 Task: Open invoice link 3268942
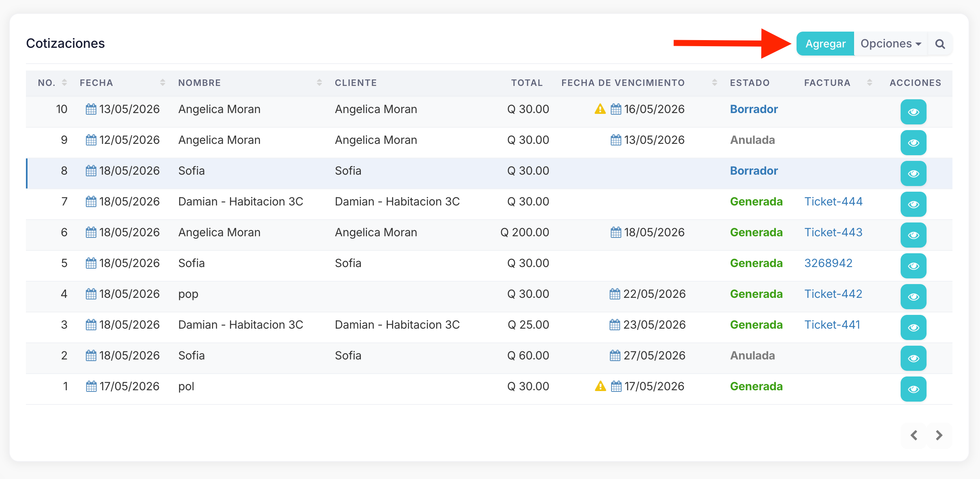[828, 263]
